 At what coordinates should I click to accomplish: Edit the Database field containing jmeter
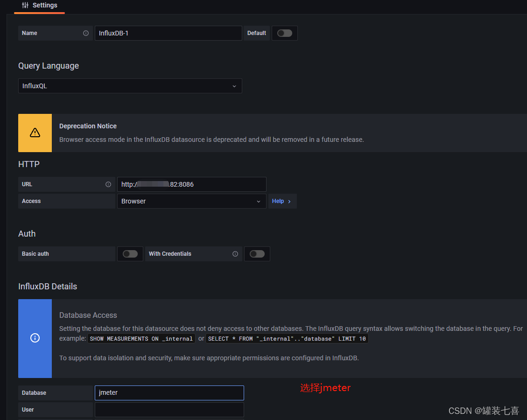(x=169, y=393)
